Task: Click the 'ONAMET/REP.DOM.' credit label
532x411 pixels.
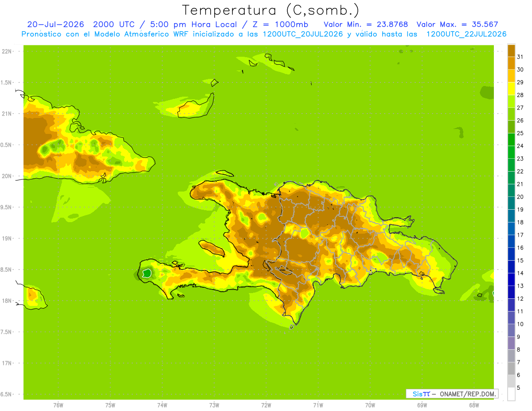Action: [x=468, y=394]
